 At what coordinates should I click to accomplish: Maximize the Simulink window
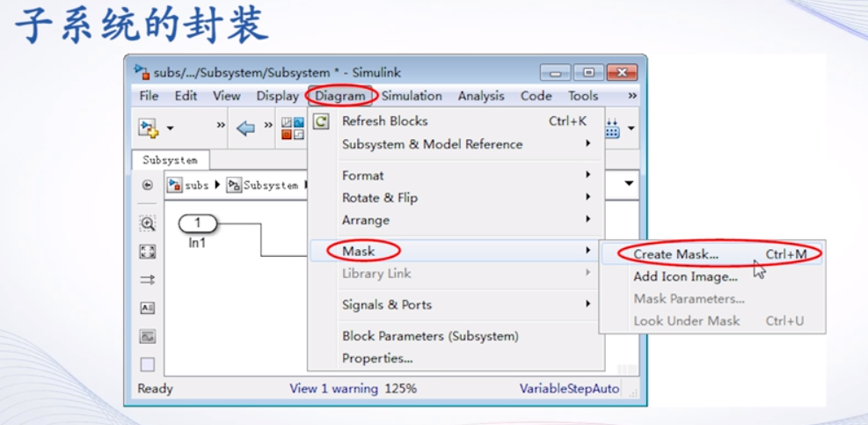(x=588, y=72)
